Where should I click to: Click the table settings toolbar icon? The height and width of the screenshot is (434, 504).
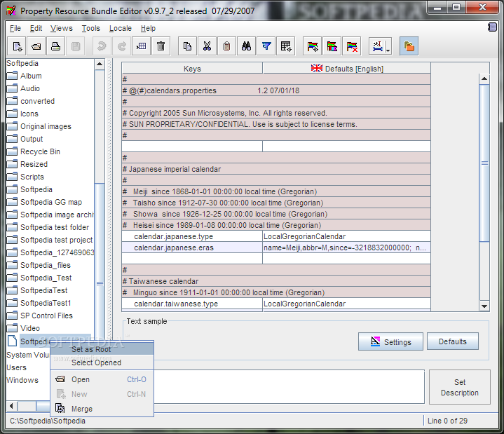pos(286,46)
